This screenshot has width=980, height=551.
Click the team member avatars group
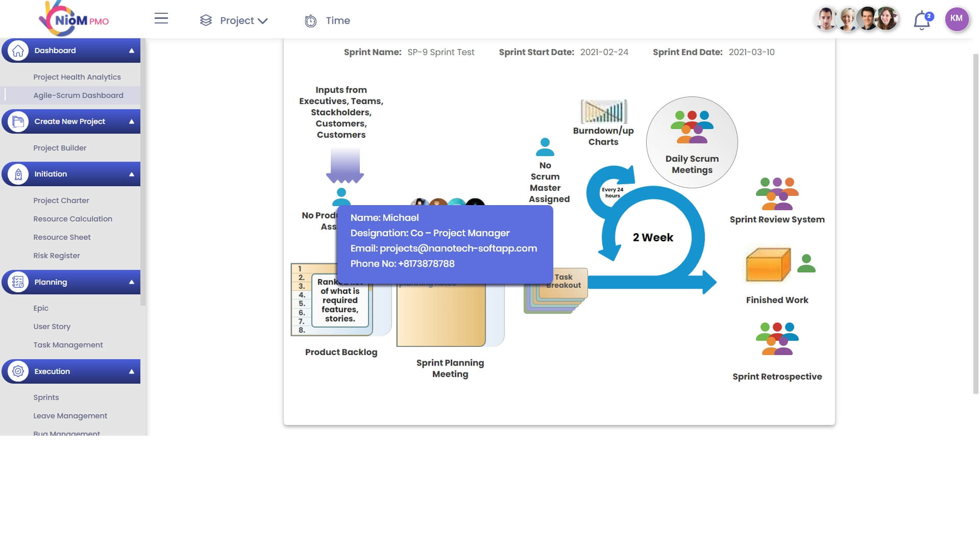(856, 19)
